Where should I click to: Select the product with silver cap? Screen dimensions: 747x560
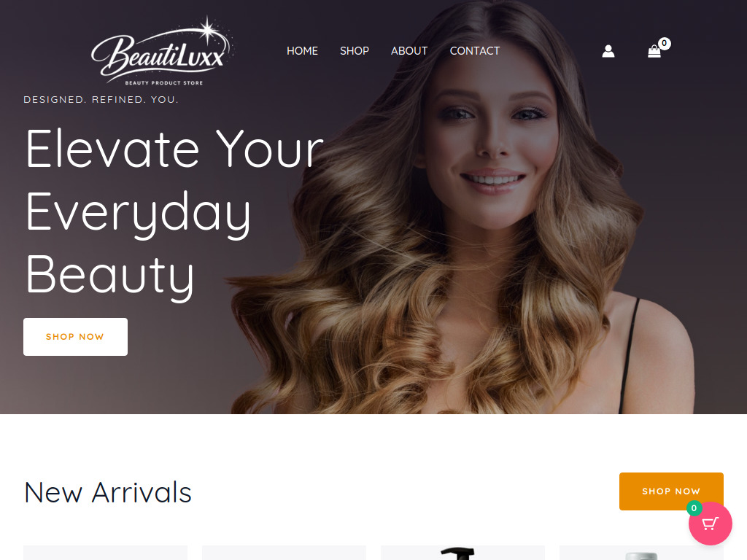641,553
